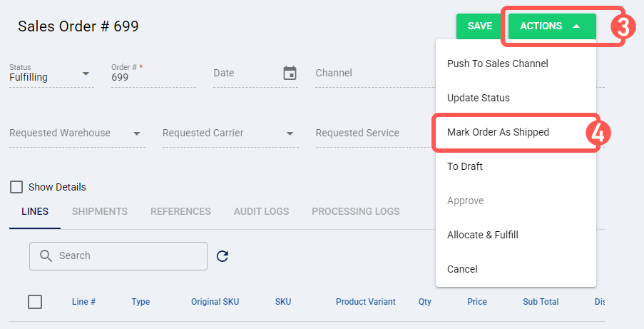The height and width of the screenshot is (329, 644).
Task: Sort by Original SKU column header
Action: 215,302
